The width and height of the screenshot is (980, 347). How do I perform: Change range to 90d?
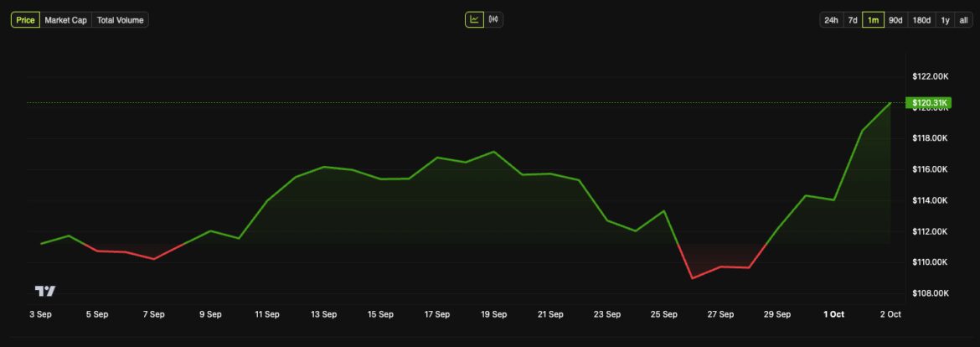tap(895, 20)
